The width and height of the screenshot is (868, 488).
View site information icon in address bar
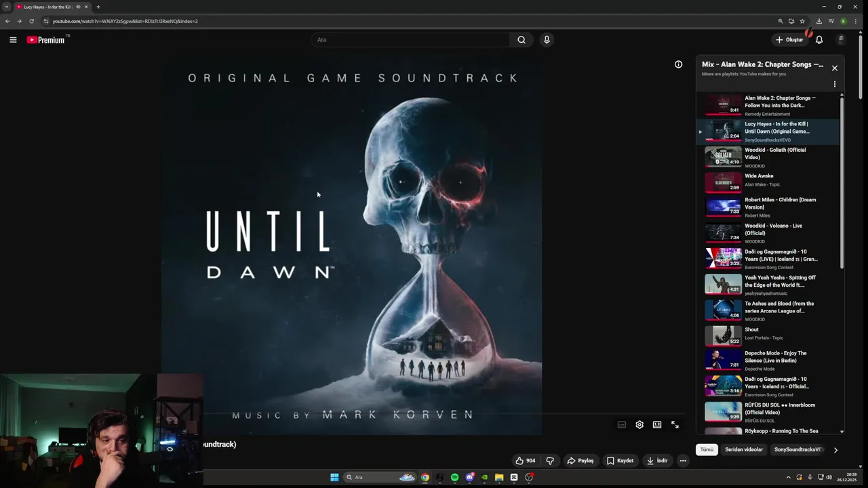(46, 21)
